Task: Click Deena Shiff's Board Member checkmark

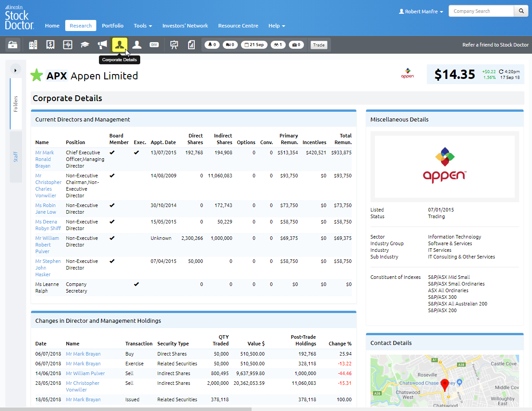Action: coord(112,221)
